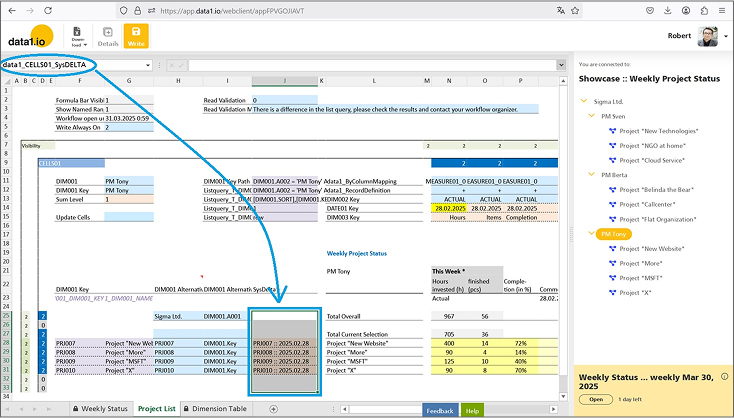Screen dimensions: 734x418
Task: Click the data1.io logo
Action: [31, 36]
